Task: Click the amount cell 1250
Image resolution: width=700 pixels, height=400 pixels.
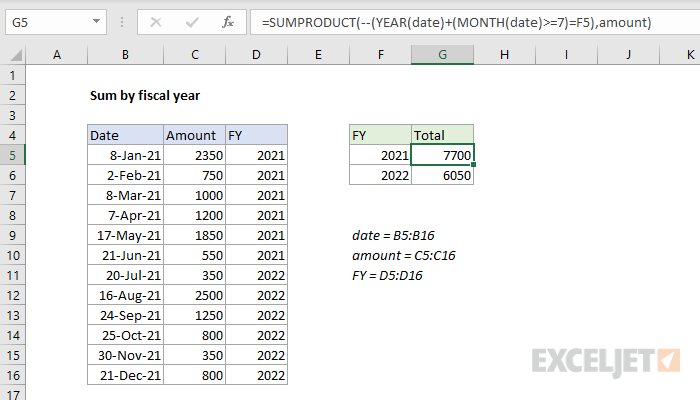Action: tap(195, 316)
